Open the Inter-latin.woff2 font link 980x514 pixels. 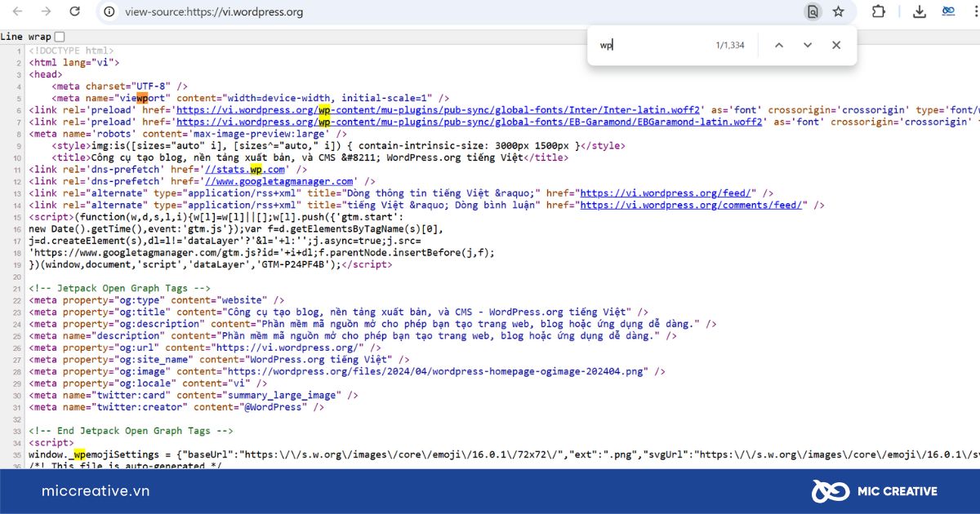(439, 110)
